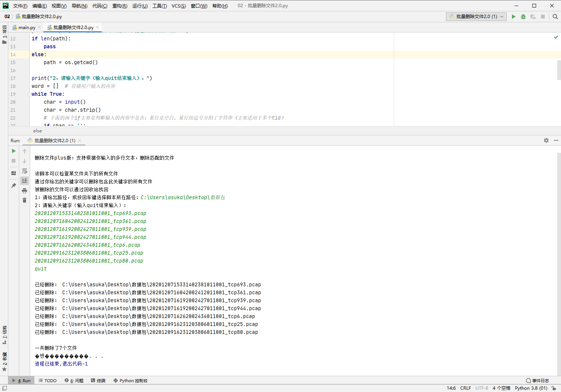The image size is (561, 392).
Task: Open Run panel settings gear
Action: [546, 140]
